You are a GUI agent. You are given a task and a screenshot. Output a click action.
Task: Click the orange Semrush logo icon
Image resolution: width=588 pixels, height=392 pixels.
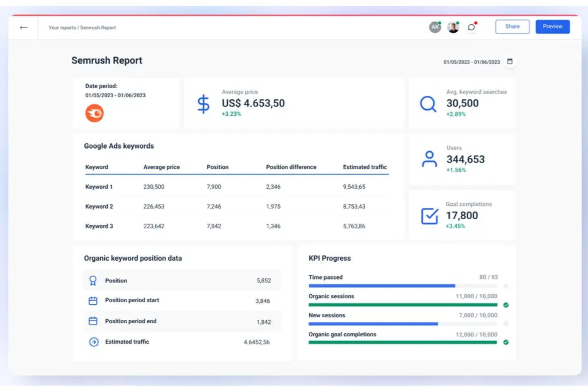95,113
